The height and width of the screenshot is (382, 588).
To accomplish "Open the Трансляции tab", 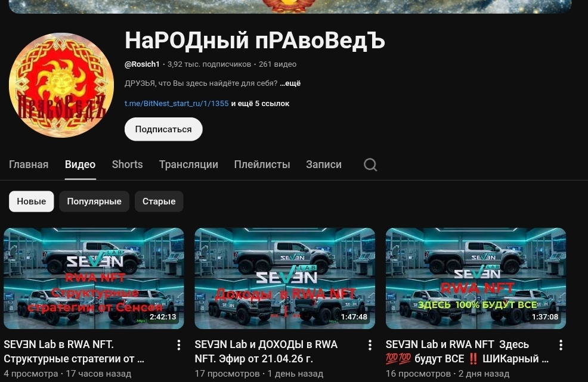I will (188, 164).
